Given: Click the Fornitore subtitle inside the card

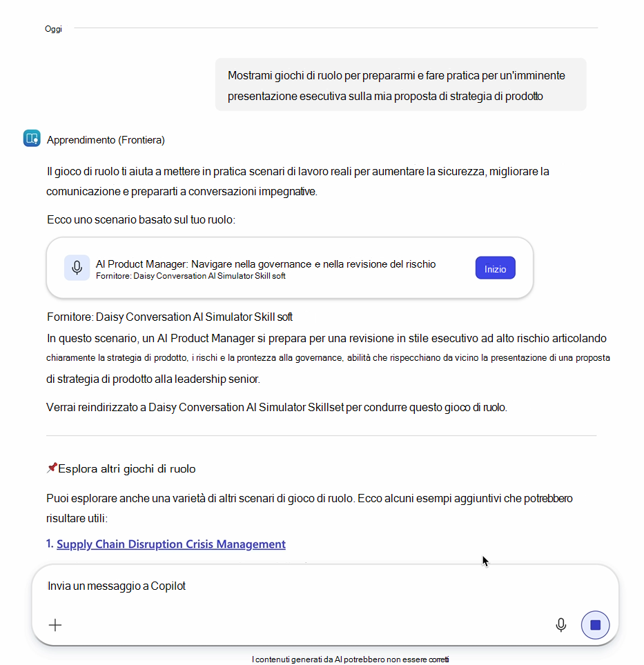Looking at the screenshot, I should (x=191, y=276).
